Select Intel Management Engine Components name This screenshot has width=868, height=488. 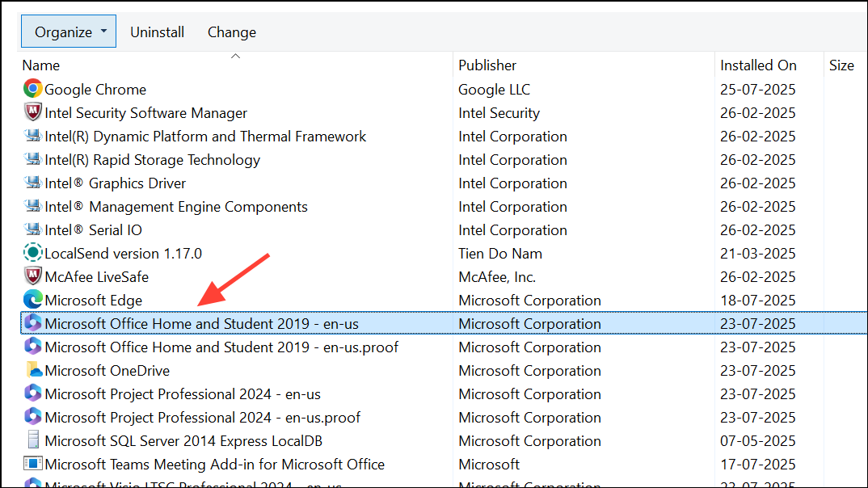176,206
